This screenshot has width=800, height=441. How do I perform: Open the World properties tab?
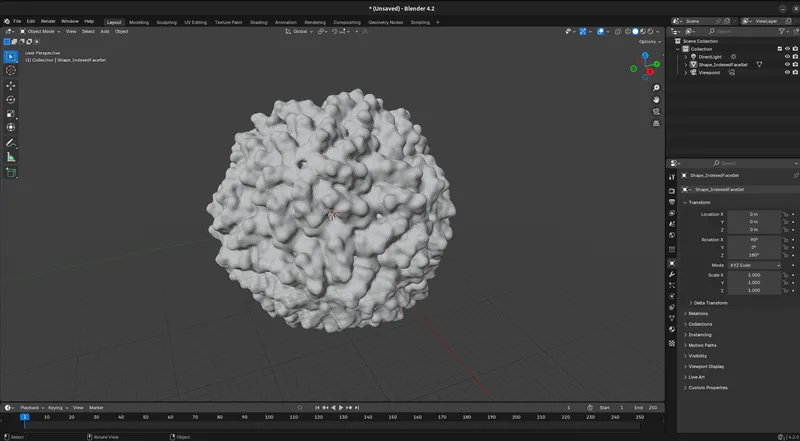tap(672, 235)
